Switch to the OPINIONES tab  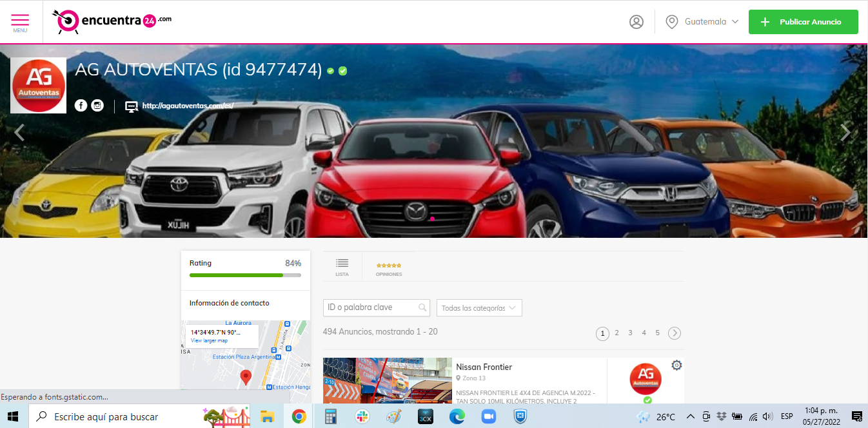(389, 269)
